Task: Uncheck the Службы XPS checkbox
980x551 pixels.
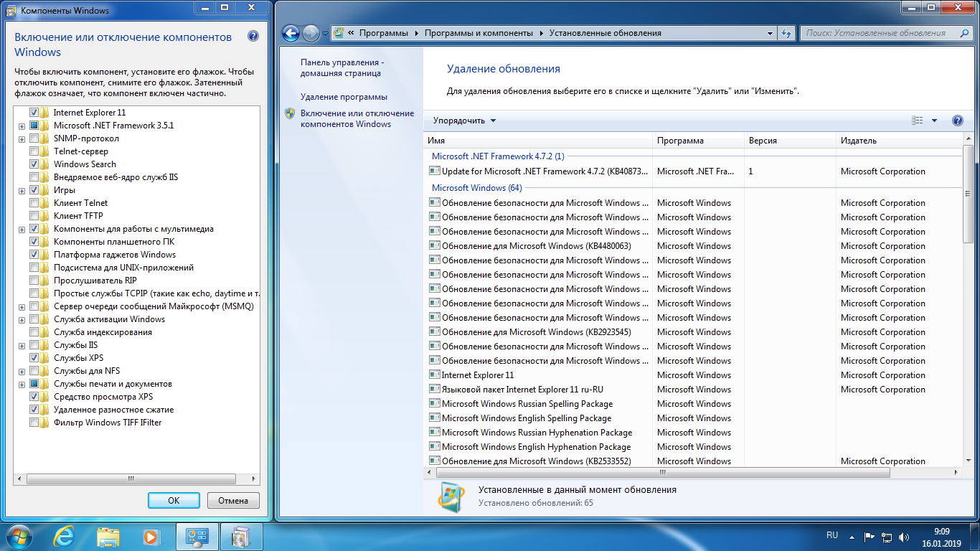Action: pos(34,358)
